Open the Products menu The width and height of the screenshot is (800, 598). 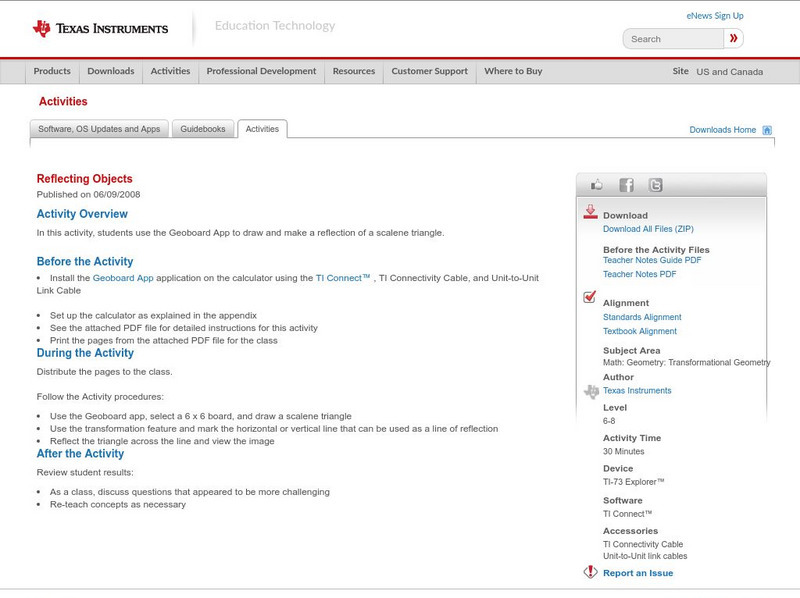52,71
